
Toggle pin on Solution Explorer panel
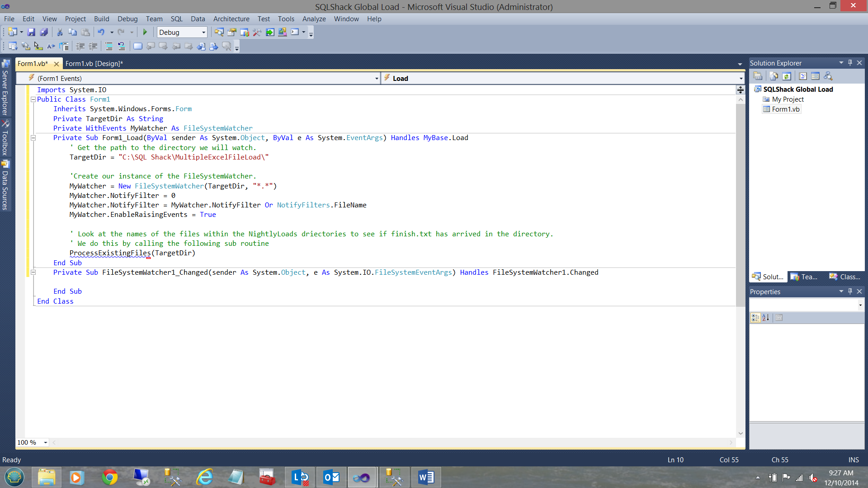coord(850,63)
